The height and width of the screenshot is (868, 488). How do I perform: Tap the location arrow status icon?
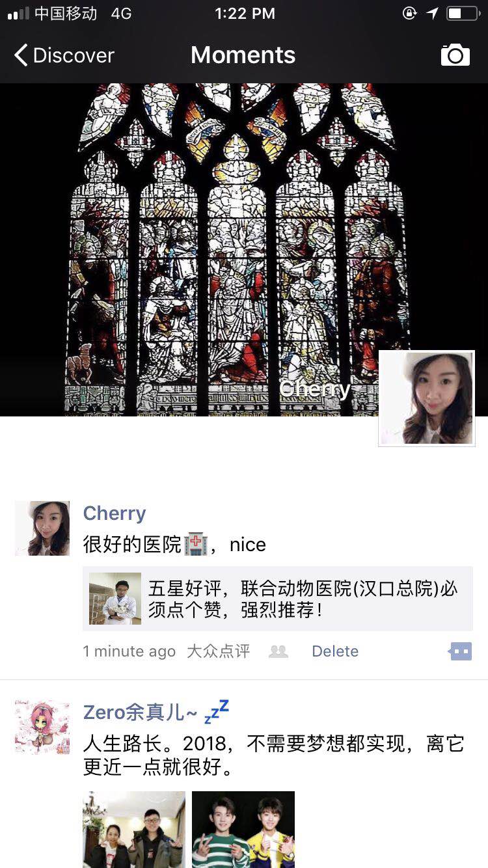433,14
